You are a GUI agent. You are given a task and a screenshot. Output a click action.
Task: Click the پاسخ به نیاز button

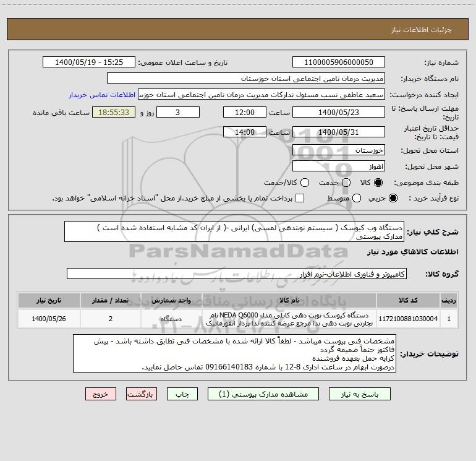click(x=359, y=394)
